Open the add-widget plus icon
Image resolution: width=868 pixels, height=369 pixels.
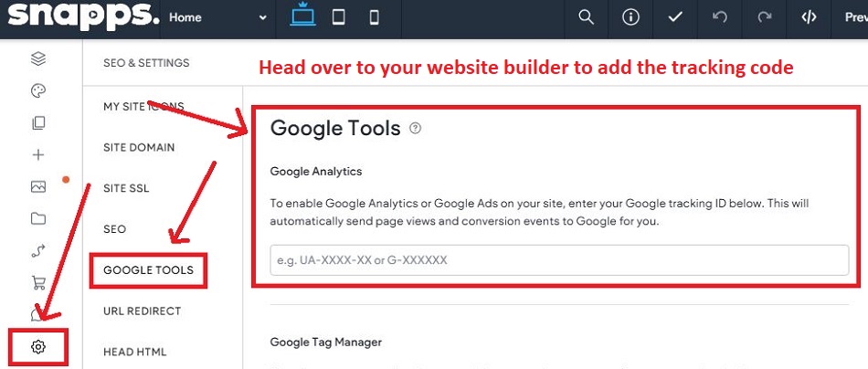pyautogui.click(x=38, y=155)
